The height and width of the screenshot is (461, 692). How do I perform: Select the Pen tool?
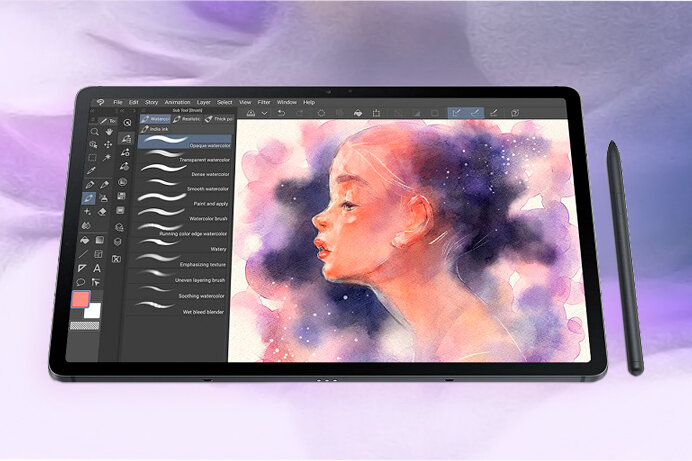tap(90, 184)
